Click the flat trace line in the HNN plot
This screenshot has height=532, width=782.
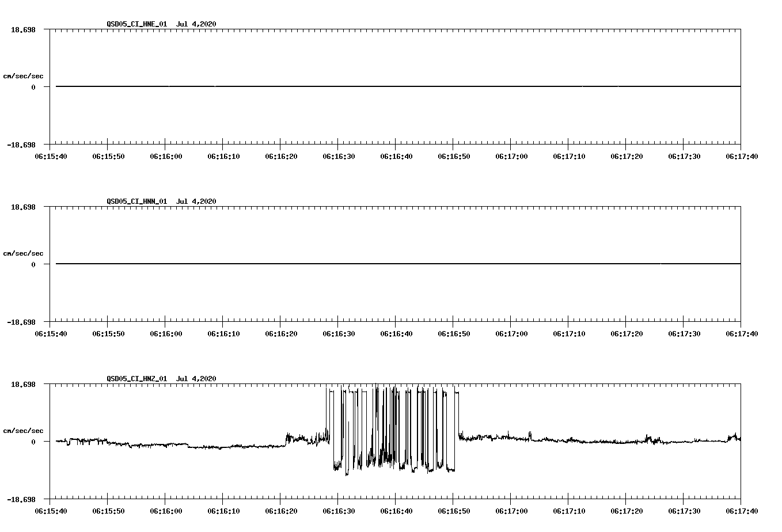[398, 264]
